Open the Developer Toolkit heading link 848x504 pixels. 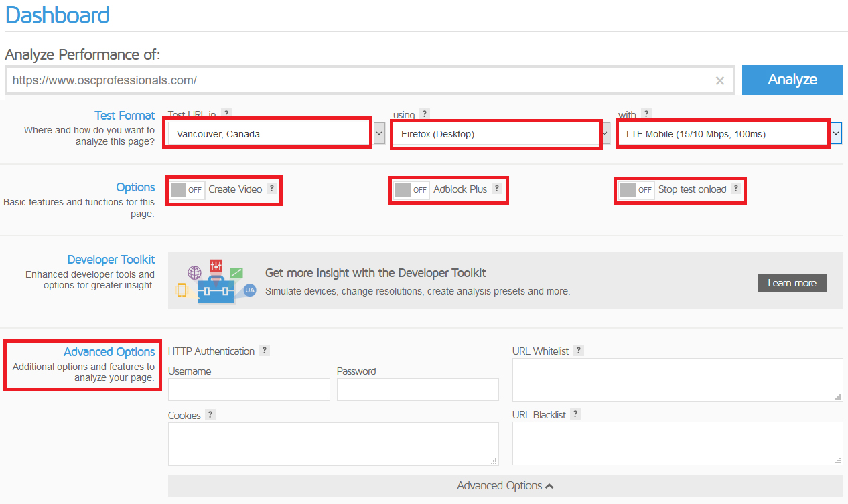(111, 260)
